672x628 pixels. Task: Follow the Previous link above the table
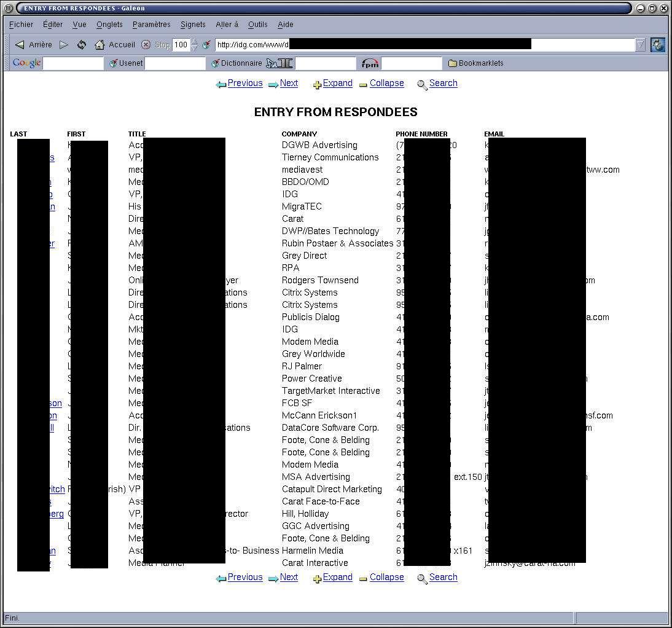(x=244, y=83)
